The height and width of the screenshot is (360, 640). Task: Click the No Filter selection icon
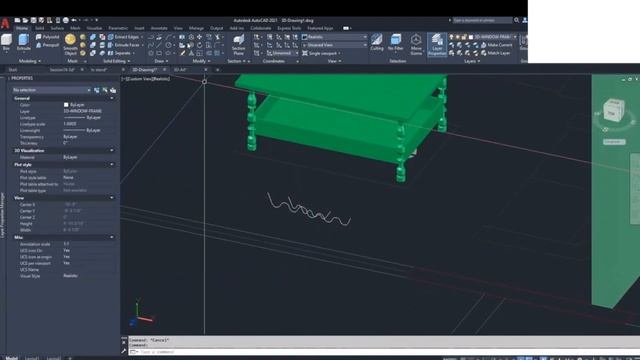point(396,42)
